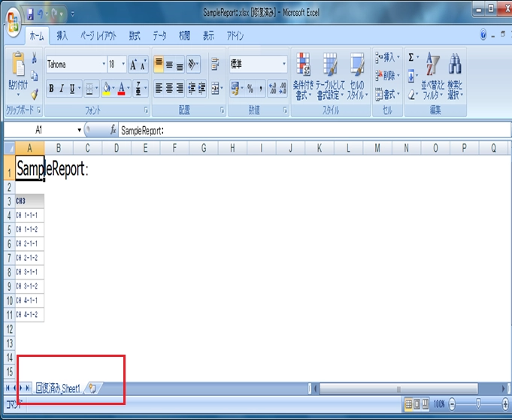Increase decimal places
The width and height of the screenshot is (512, 420).
[x=272, y=89]
